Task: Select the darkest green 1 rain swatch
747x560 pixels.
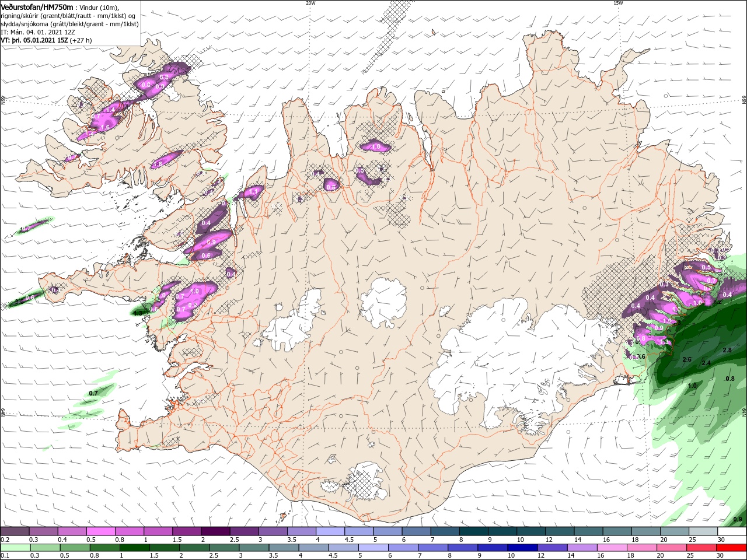Action: click(134, 548)
